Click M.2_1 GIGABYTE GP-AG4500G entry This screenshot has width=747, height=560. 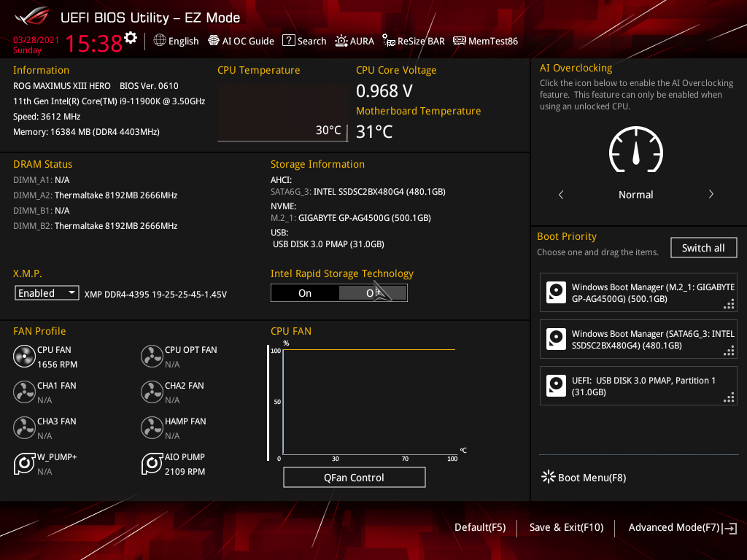351,217
